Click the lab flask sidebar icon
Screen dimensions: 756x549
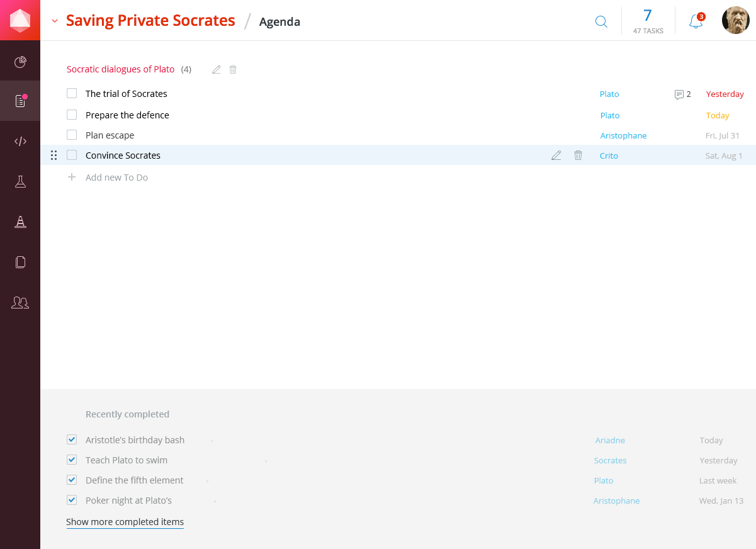coord(20,181)
